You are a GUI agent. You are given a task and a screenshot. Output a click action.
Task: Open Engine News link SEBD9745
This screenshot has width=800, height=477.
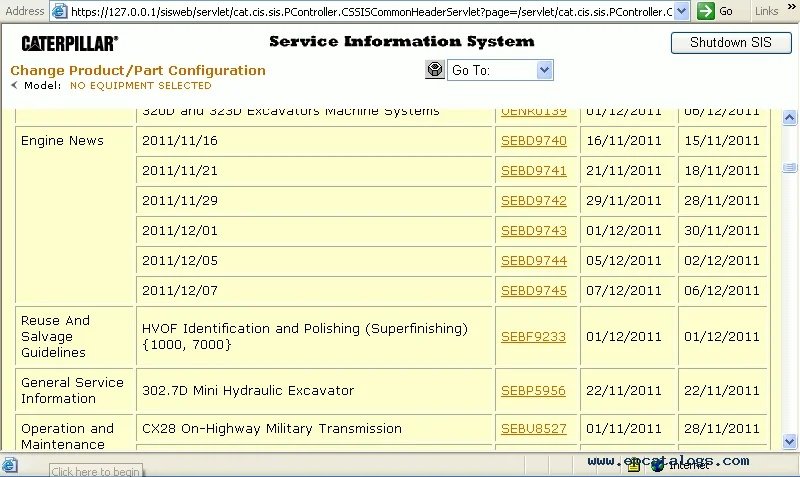[533, 291]
